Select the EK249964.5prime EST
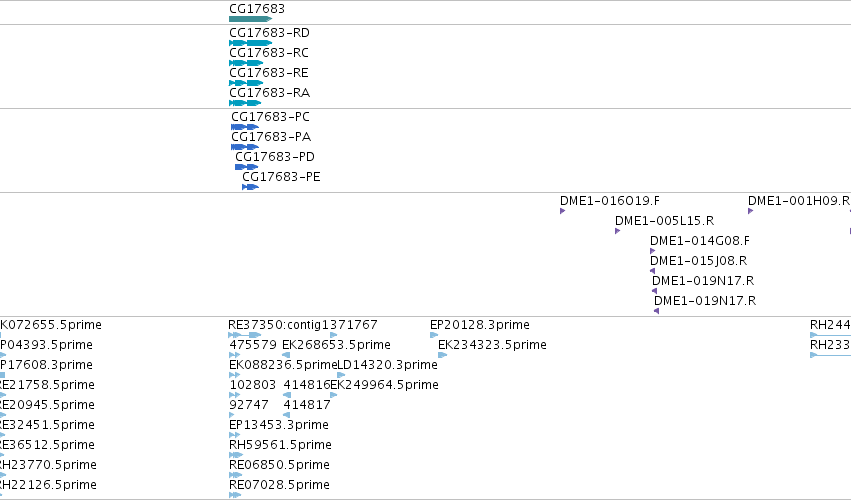 (334, 395)
